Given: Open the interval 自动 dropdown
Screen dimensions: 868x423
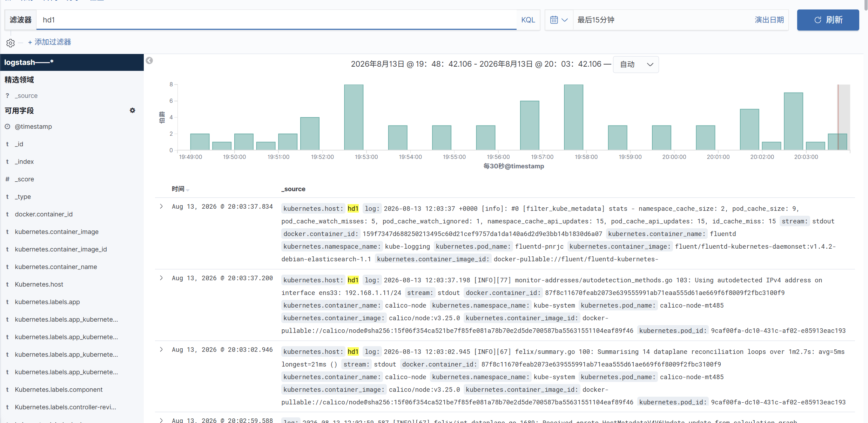Looking at the screenshot, I should coord(635,65).
